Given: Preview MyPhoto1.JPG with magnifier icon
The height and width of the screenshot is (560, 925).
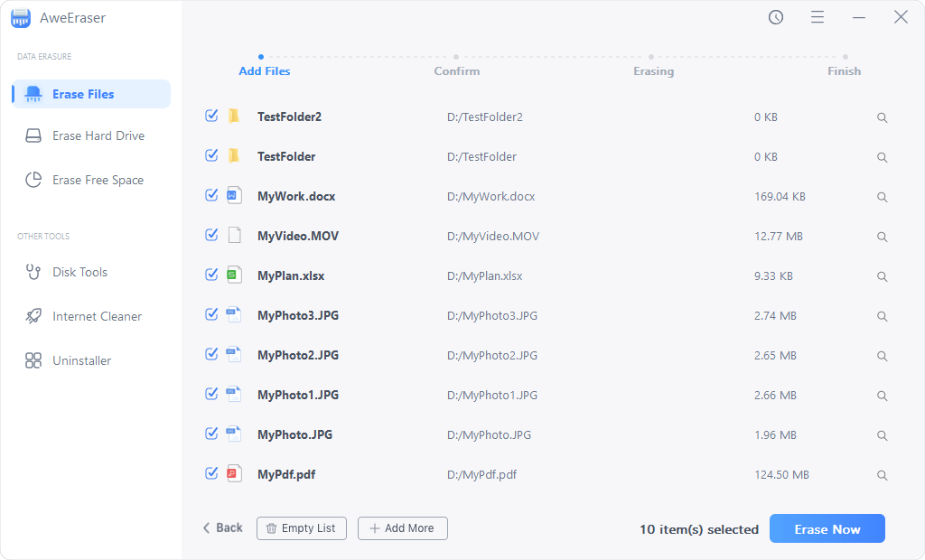Looking at the screenshot, I should (882, 396).
